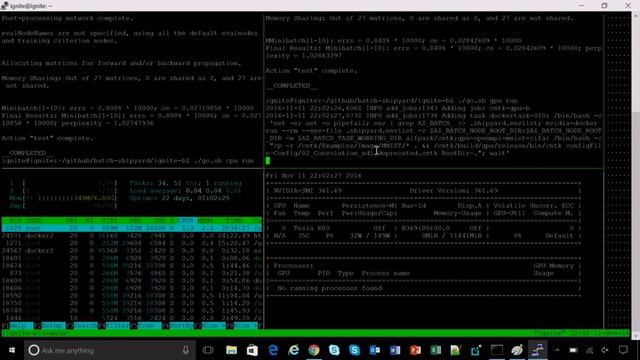
Task: Select htop process row with PID 18592
Action: [131, 296]
